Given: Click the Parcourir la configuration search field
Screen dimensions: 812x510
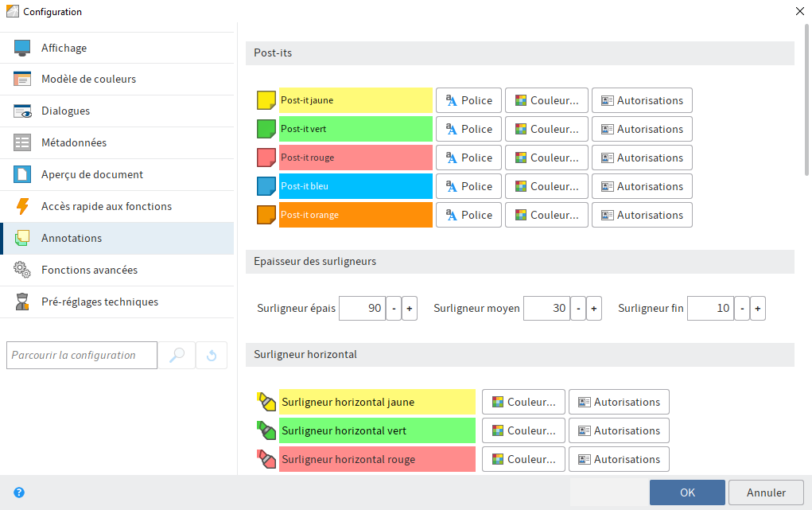Looking at the screenshot, I should [x=81, y=355].
